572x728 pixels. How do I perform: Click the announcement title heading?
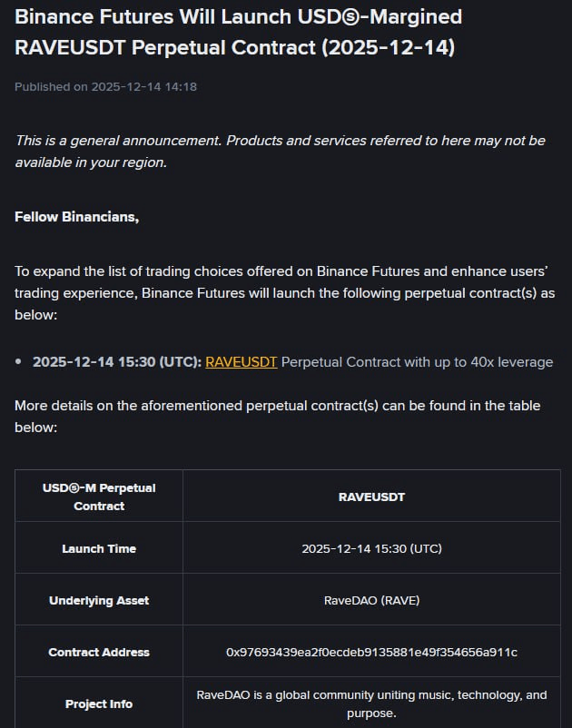click(x=238, y=32)
